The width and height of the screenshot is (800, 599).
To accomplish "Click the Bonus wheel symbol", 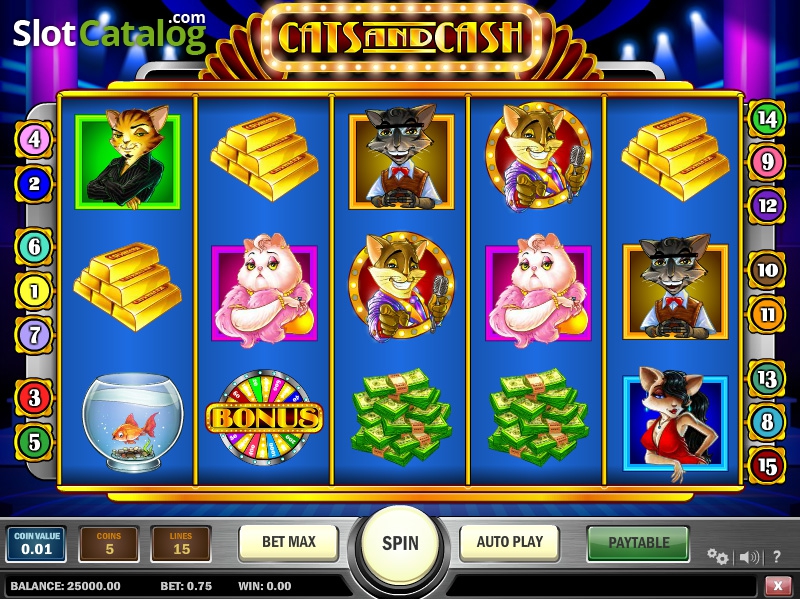I will pyautogui.click(x=264, y=417).
